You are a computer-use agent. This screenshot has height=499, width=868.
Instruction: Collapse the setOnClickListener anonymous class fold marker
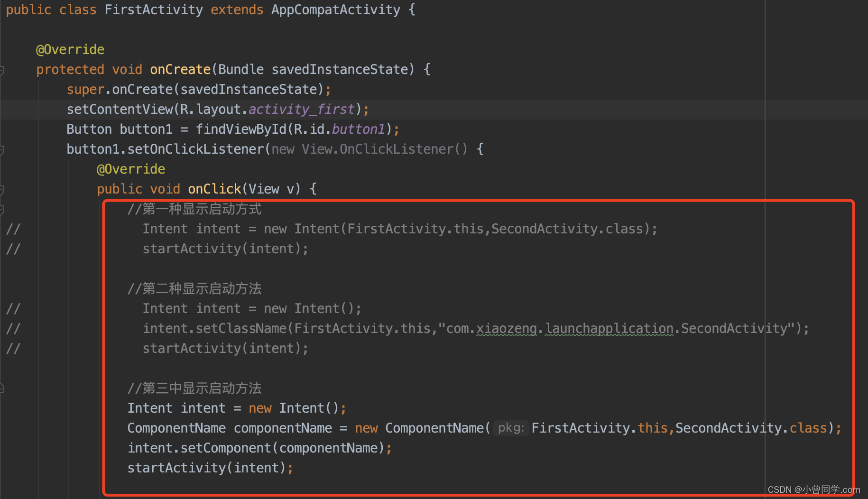pyautogui.click(x=2, y=150)
